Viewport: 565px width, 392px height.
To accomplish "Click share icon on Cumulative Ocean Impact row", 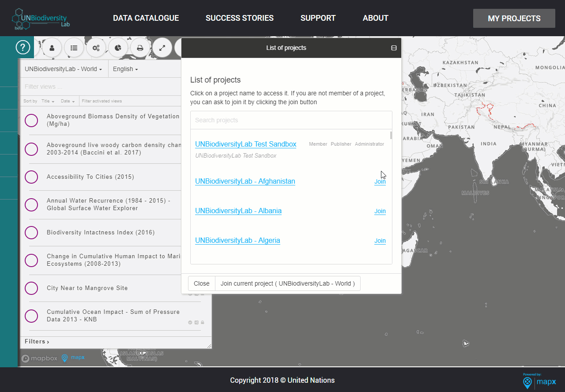I will pos(196,322).
